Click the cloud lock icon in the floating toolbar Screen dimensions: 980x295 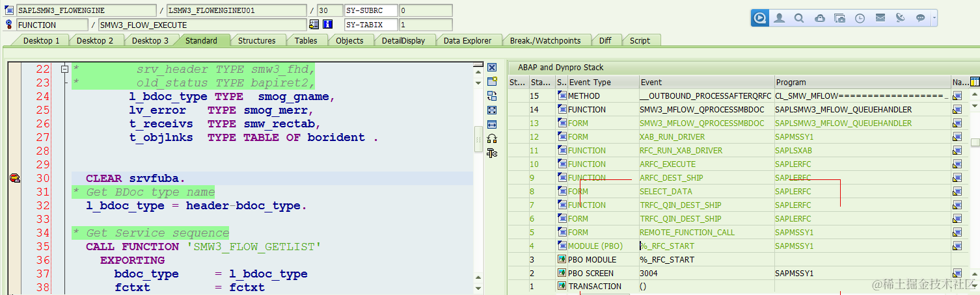[x=820, y=18]
